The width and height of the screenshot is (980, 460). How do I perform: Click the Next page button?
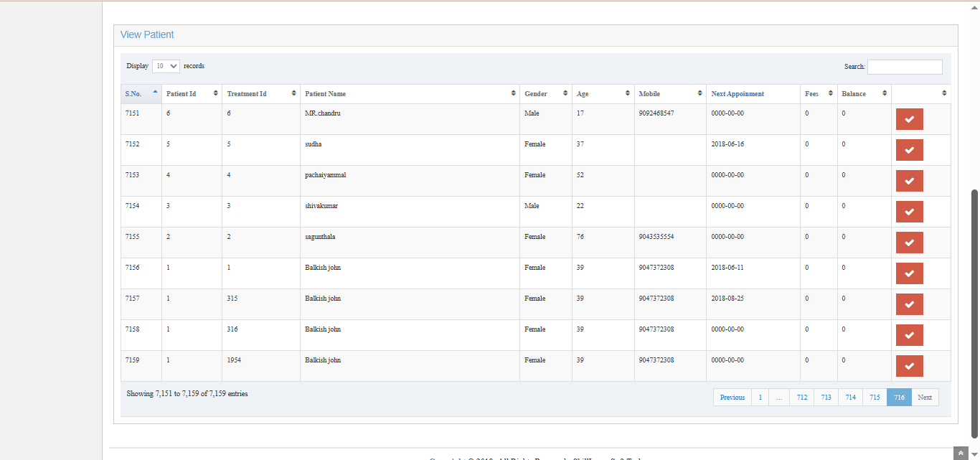tap(924, 398)
